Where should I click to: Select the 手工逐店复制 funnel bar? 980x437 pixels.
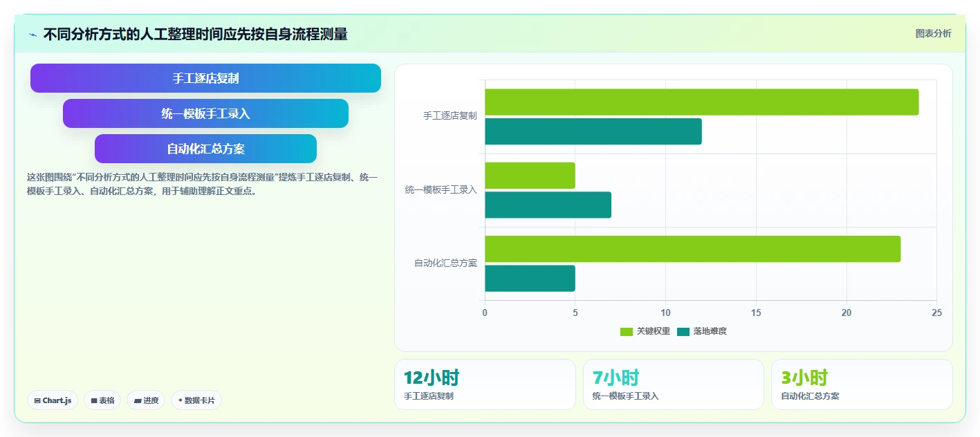click(205, 78)
